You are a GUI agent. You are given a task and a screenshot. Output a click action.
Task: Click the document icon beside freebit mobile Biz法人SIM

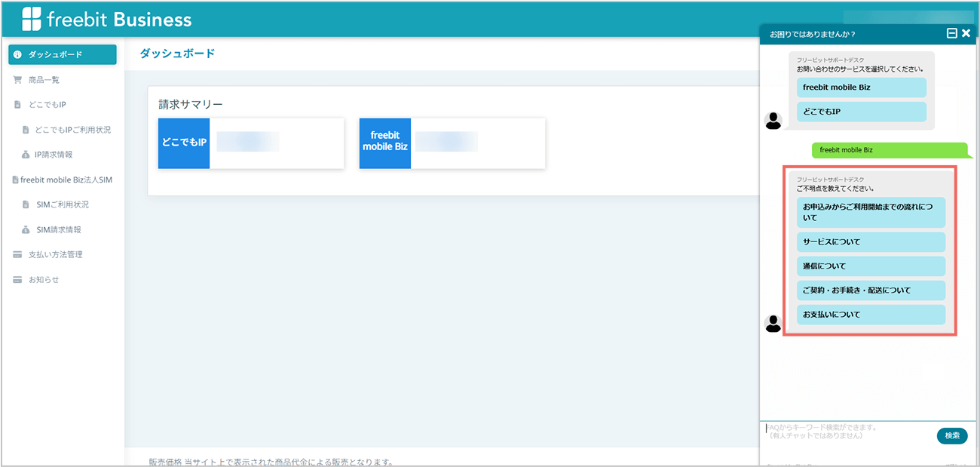[x=15, y=180]
